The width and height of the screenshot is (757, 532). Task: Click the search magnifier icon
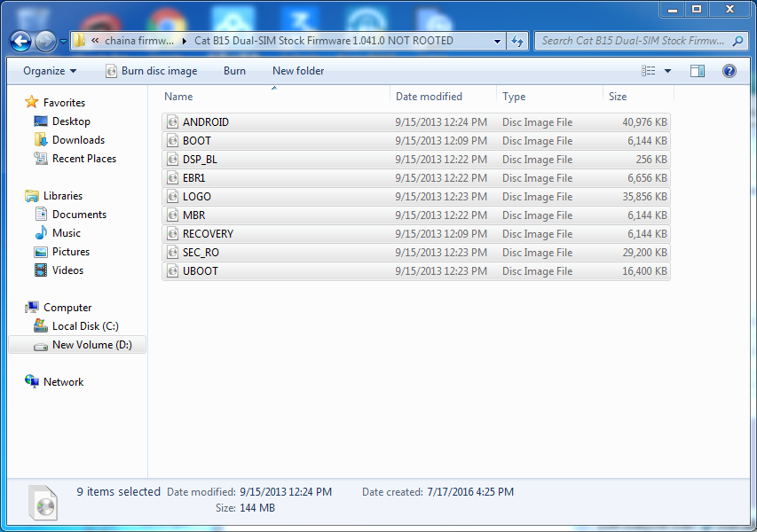coord(737,41)
